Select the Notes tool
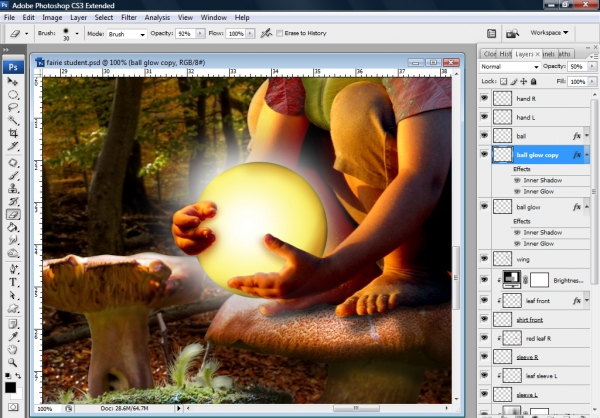The height and width of the screenshot is (418, 600). click(13, 324)
